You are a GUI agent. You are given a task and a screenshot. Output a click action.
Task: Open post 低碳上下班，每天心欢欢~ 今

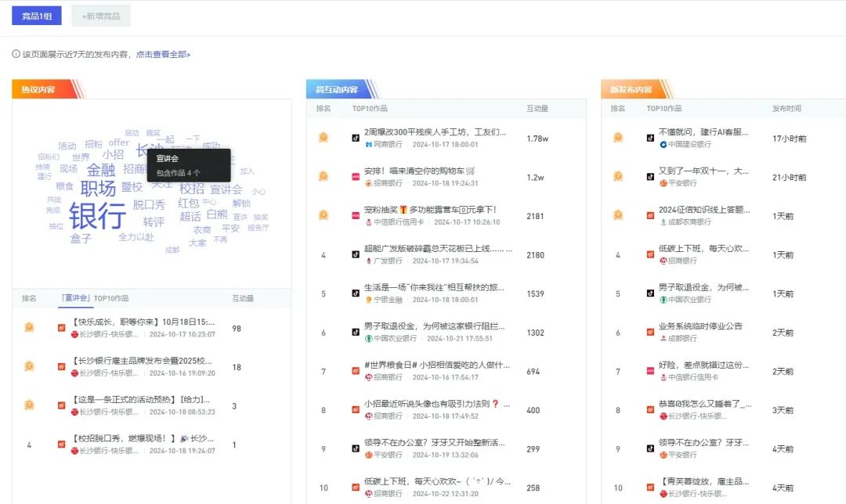tap(437, 481)
